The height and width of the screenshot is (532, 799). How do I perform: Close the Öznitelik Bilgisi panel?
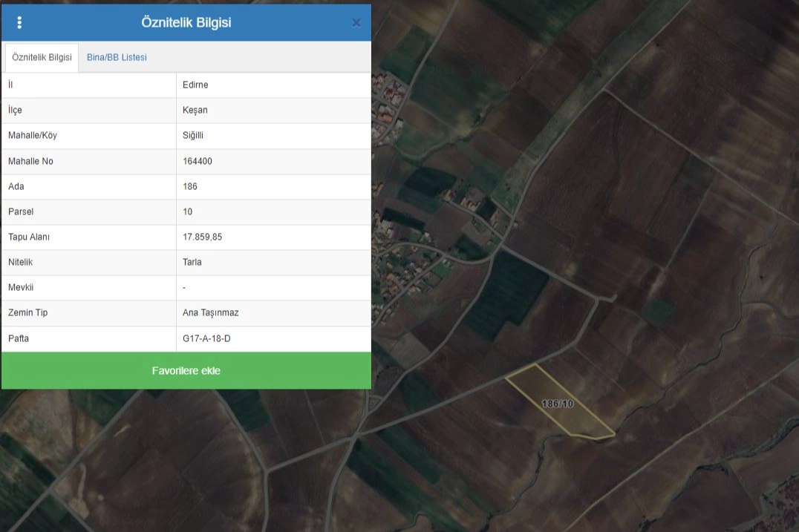click(356, 23)
